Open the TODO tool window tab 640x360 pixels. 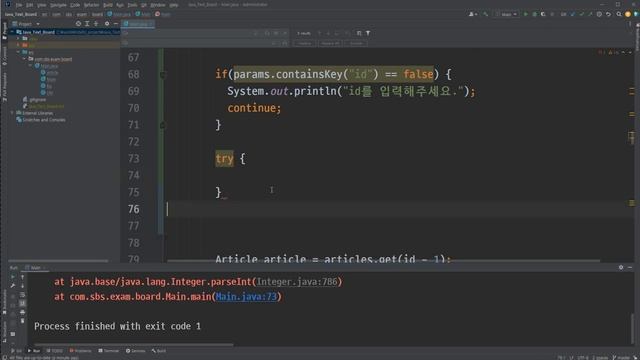(54, 351)
